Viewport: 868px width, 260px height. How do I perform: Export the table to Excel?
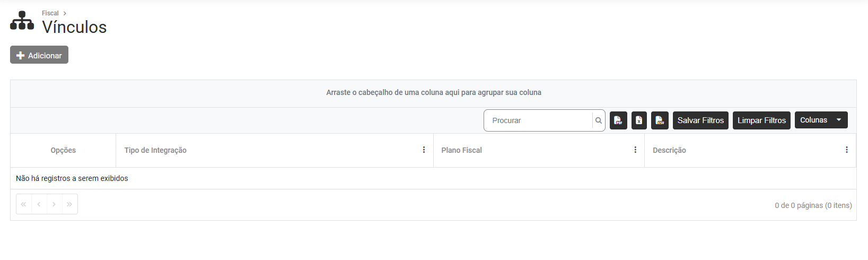tap(639, 120)
